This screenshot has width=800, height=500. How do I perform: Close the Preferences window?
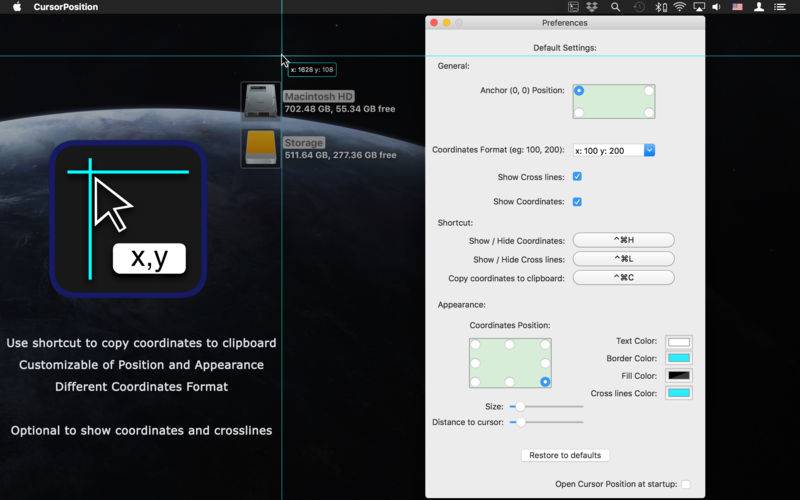click(x=434, y=23)
